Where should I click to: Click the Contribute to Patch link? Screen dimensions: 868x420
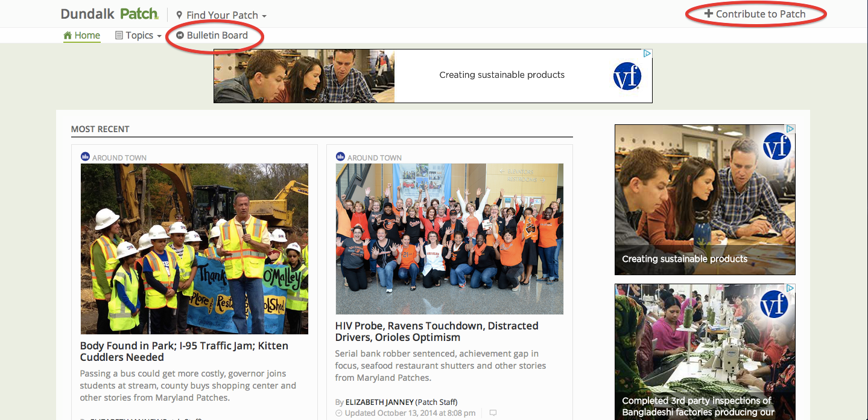point(760,14)
